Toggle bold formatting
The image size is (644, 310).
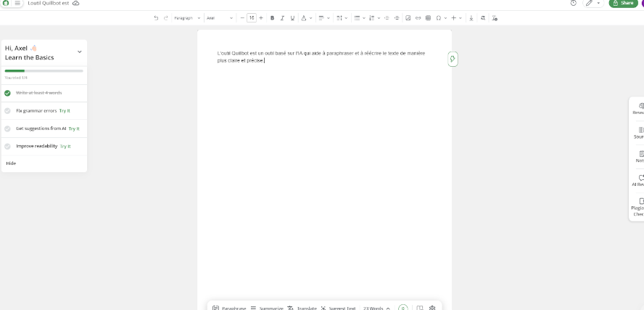point(272,18)
